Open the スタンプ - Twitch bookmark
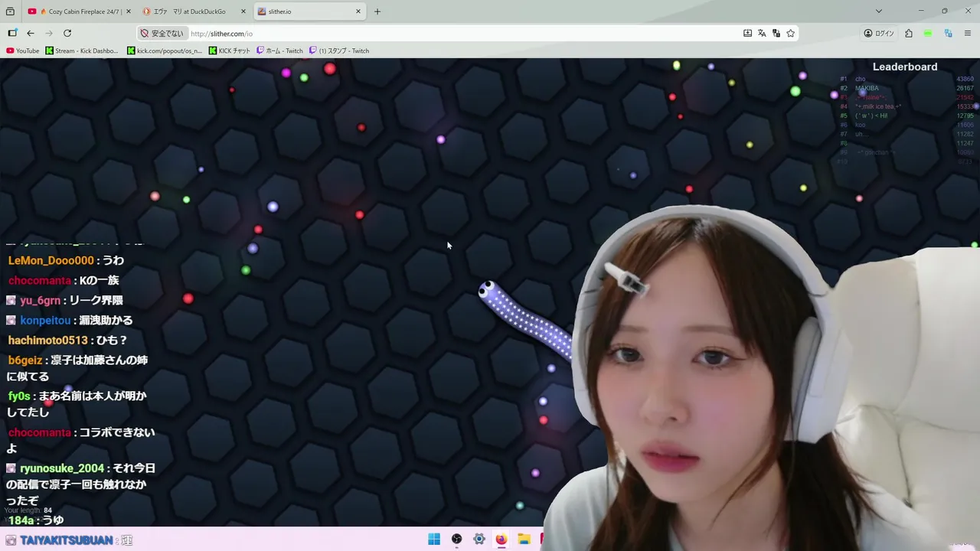This screenshot has width=980, height=551. tap(339, 51)
